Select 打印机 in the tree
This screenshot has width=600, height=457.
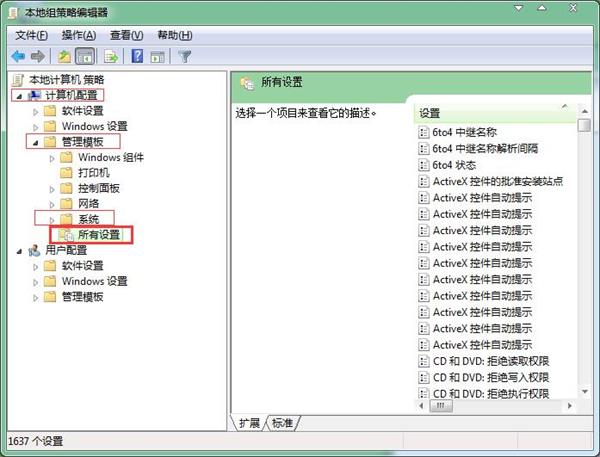(x=94, y=173)
